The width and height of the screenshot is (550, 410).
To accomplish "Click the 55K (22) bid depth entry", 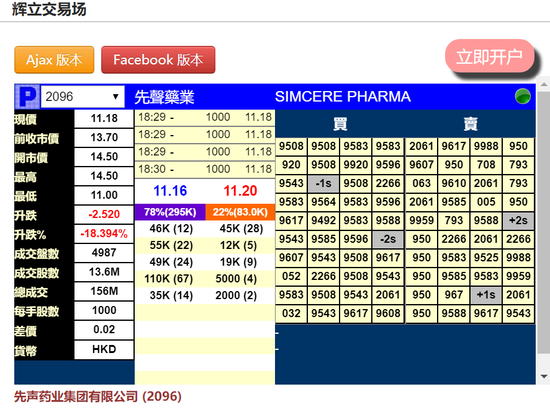I will click(x=171, y=246).
